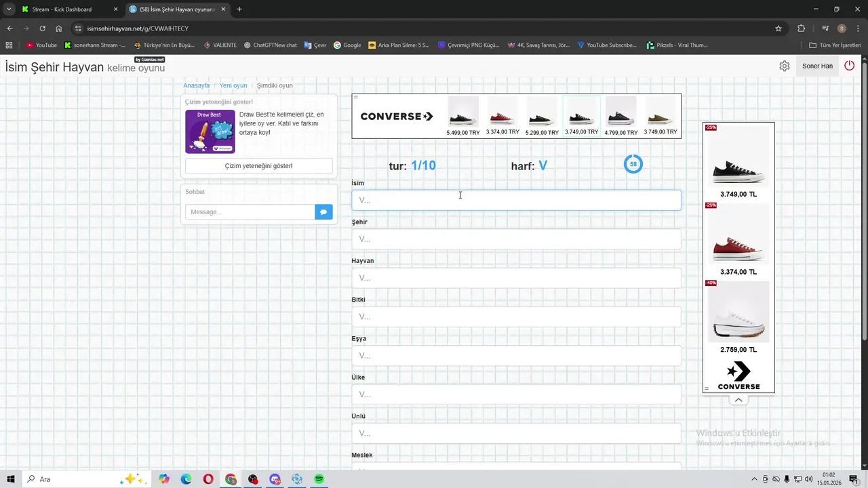Viewport: 868px width, 488px height.
Task: Open the 3.374,00 TRY red shoe banner item
Action: 502,117
